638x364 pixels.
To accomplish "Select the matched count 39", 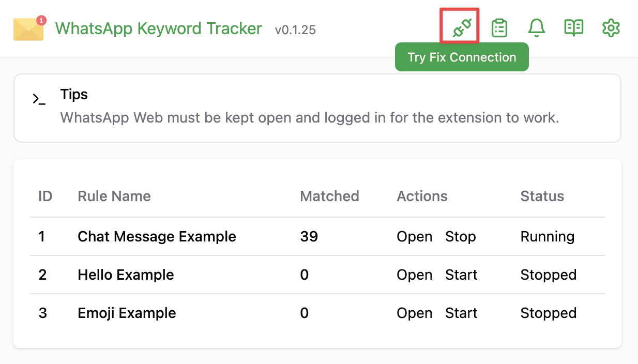I will coord(309,237).
